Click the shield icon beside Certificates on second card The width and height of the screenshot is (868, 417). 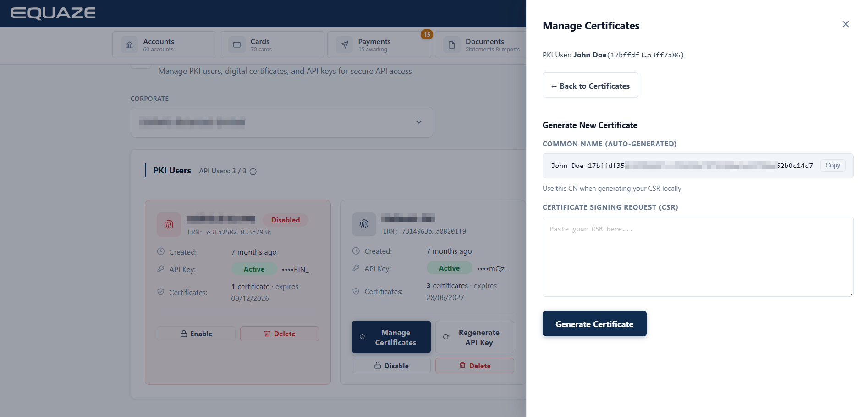(x=356, y=291)
